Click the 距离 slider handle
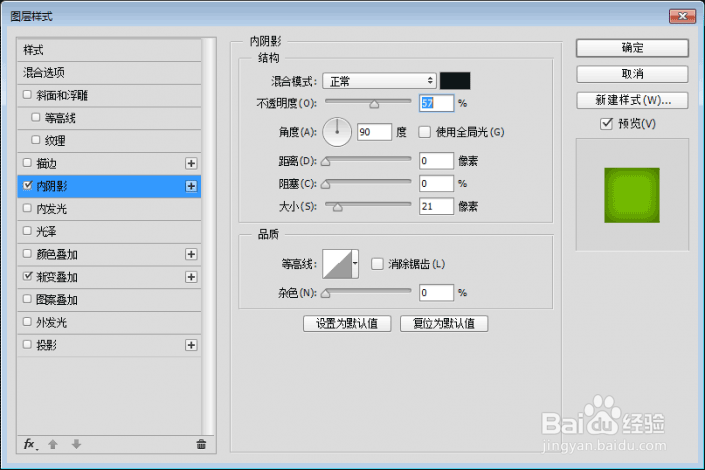Image resolution: width=705 pixels, height=470 pixels. (326, 161)
